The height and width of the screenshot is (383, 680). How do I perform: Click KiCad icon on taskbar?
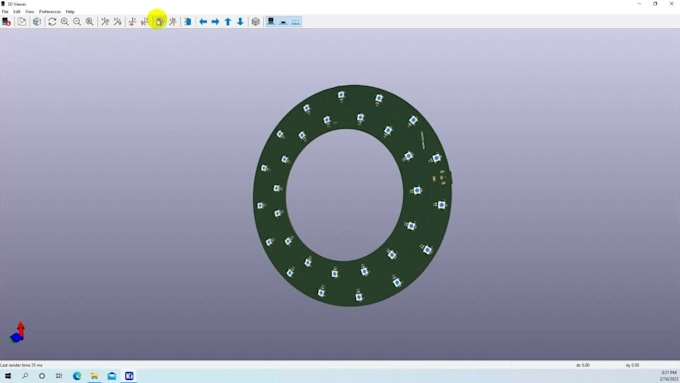coord(129,376)
